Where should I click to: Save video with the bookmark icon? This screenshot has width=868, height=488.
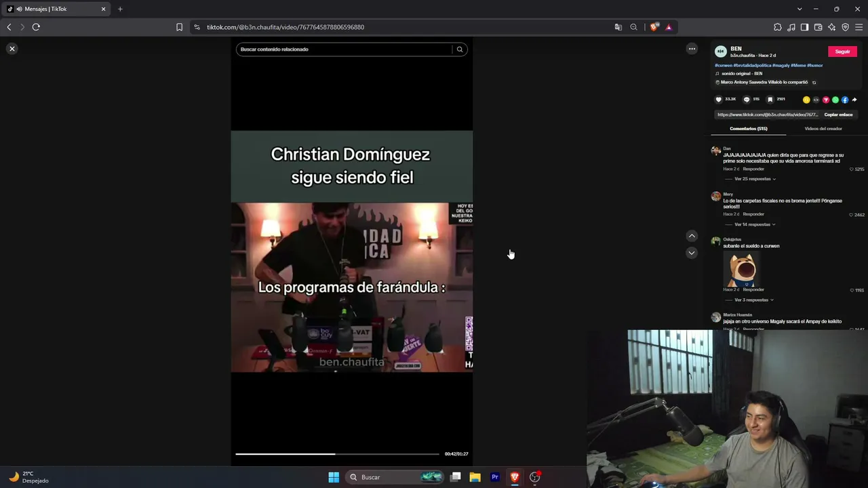coord(770,100)
